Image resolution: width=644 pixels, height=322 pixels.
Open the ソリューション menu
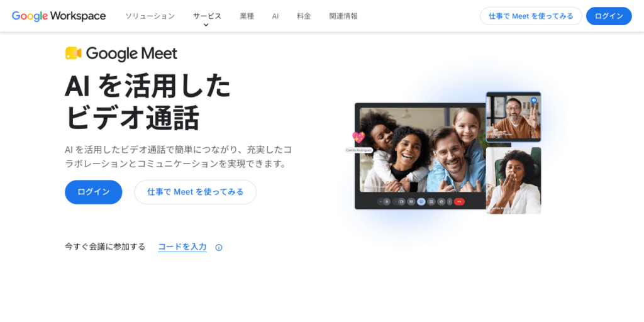(150, 16)
